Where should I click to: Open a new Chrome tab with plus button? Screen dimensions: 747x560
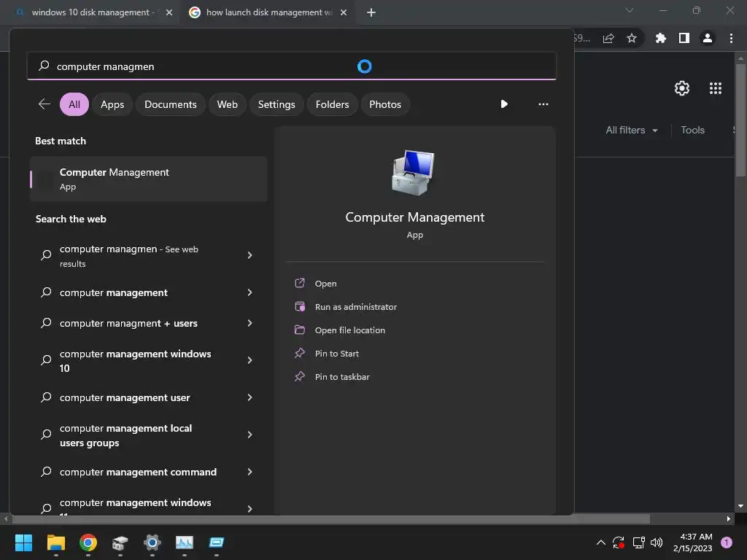pyautogui.click(x=371, y=12)
